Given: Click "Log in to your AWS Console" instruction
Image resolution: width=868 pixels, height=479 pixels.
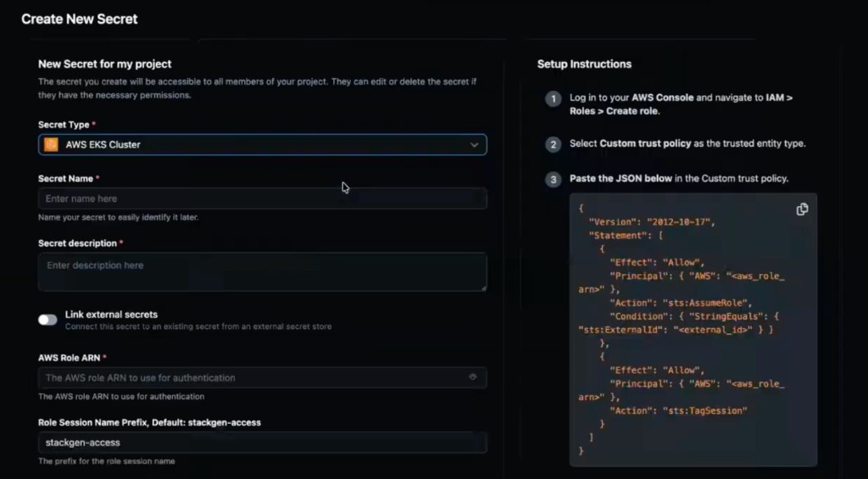Looking at the screenshot, I should [681, 104].
